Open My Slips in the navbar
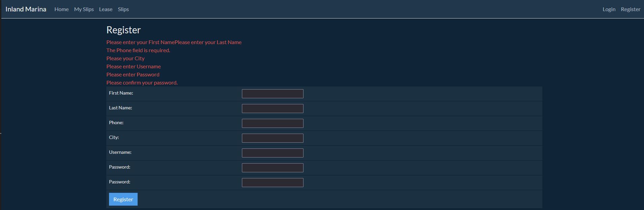644x210 pixels. tap(84, 9)
